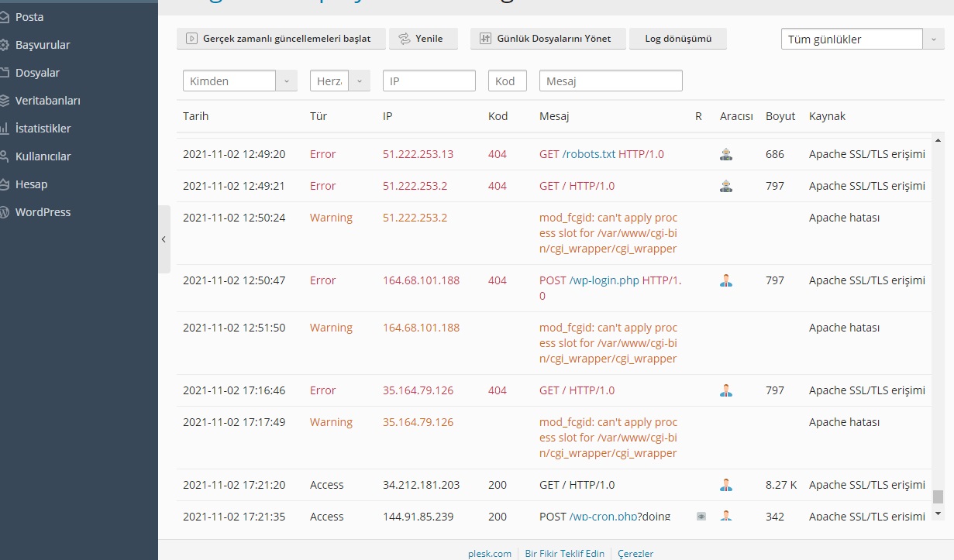Open Posta in the sidebar
Screen dimensions: 954x560
pos(29,17)
